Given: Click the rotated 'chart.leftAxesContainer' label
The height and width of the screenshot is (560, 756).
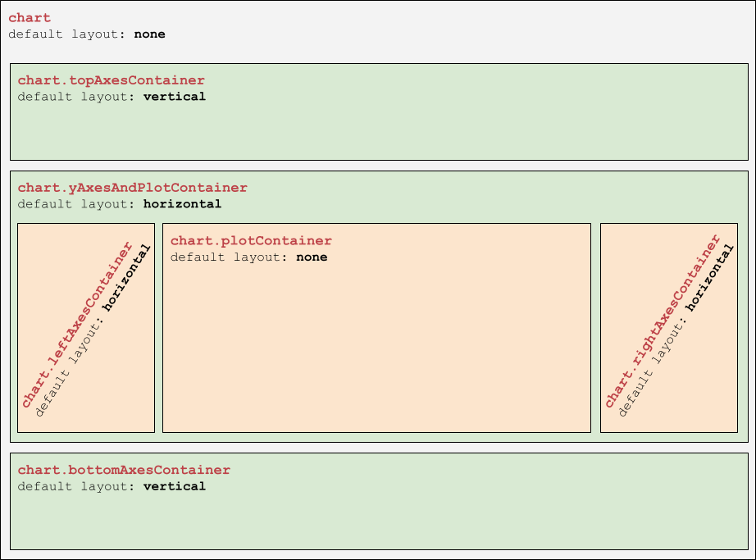Looking at the screenshot, I should click(x=76, y=325).
